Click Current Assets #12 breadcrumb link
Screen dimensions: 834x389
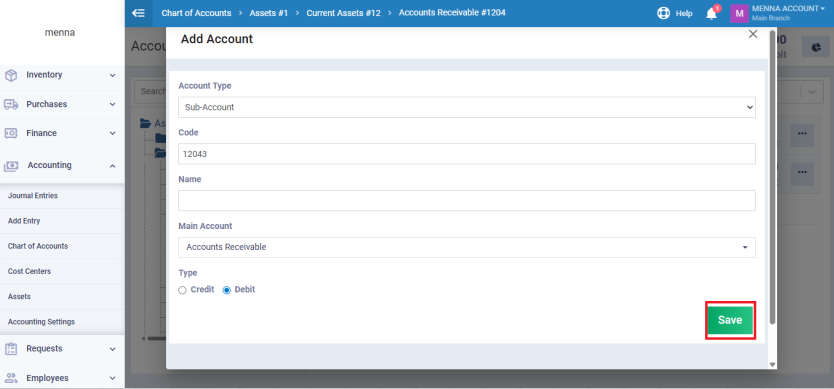pos(344,13)
